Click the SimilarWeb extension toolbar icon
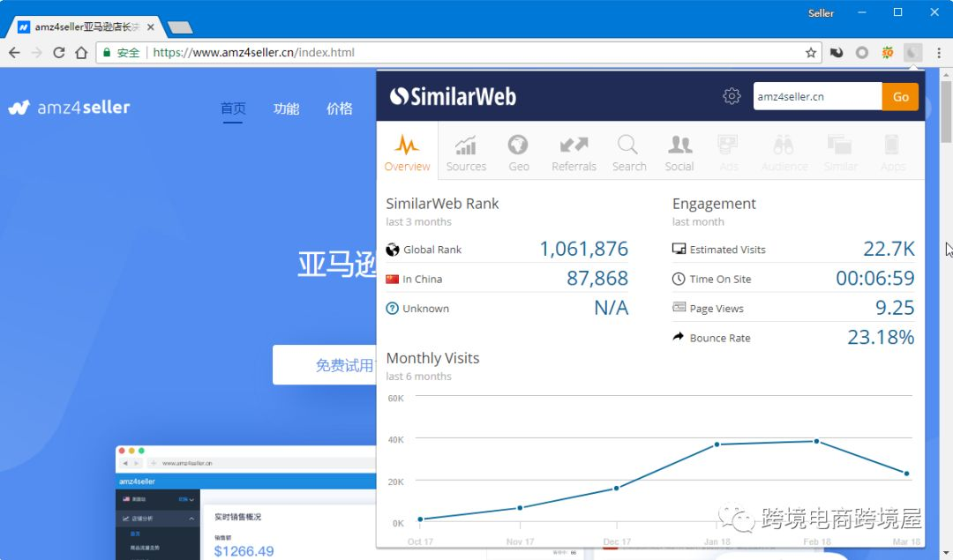Screen dimensions: 953x560 (x=913, y=53)
